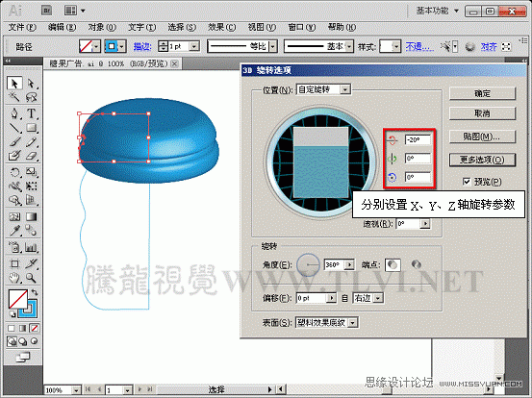Viewport: 532px width, 398px height.
Task: Select the Rotate tool
Action: click(14, 172)
